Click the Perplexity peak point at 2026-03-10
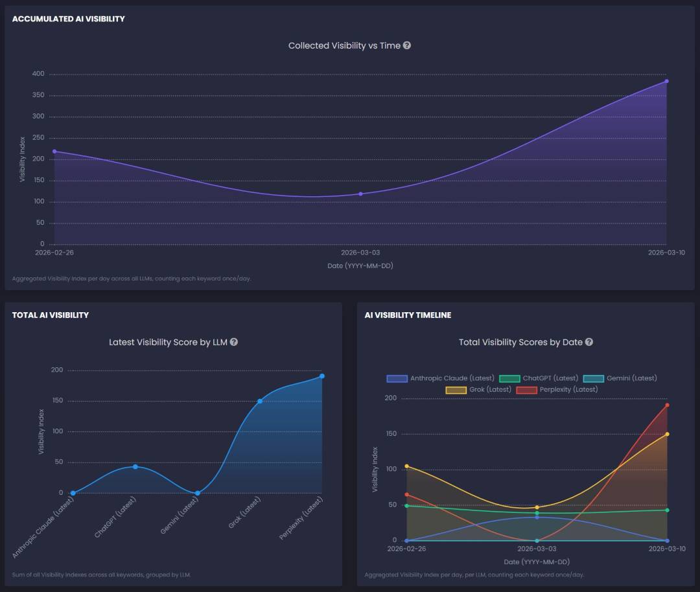 (x=667, y=405)
